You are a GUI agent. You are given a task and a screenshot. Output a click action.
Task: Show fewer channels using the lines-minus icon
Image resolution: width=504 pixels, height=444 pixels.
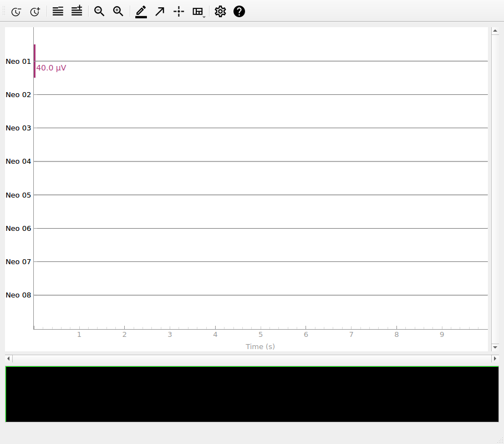tap(58, 12)
